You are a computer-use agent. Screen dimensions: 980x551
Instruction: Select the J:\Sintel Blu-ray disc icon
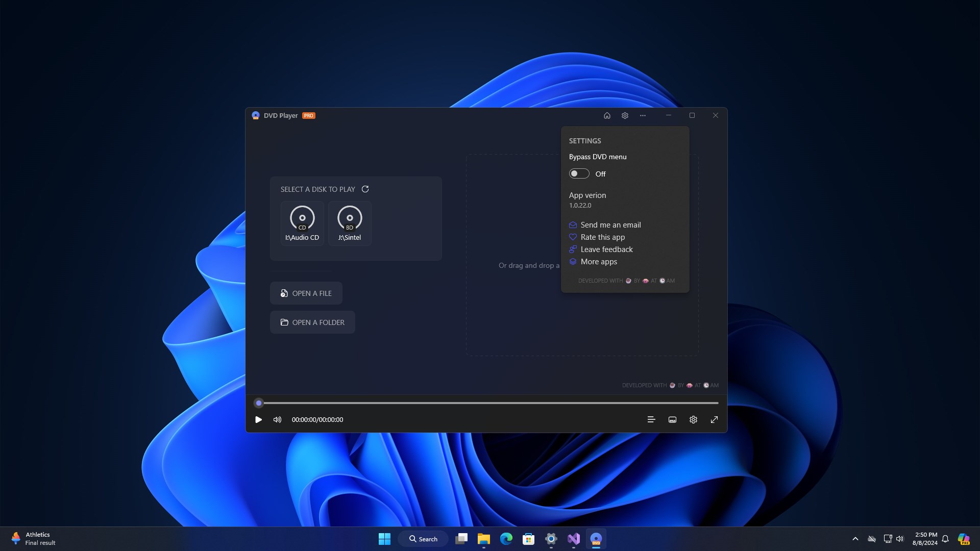click(349, 223)
